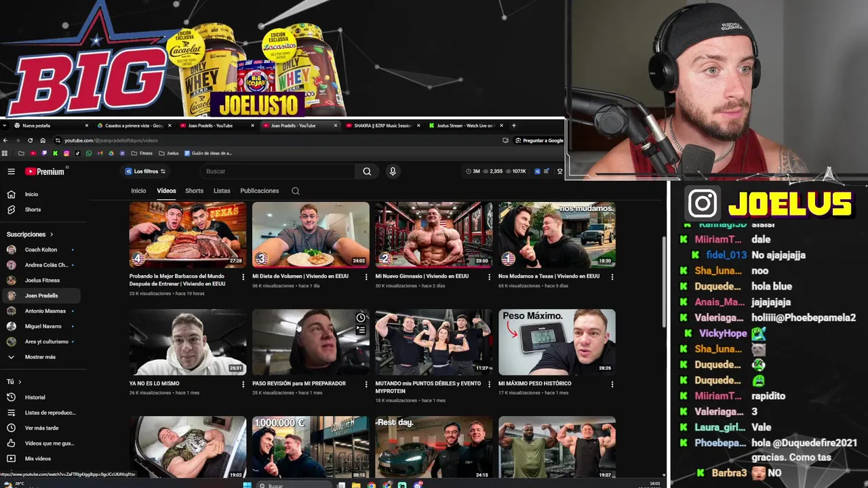
Task: Open Antonio Masmas subscription
Action: tap(40, 311)
